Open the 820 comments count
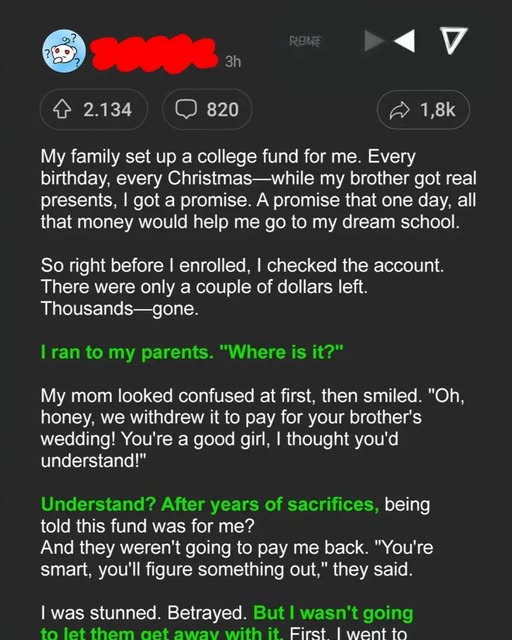This screenshot has height=640, width=512. click(x=223, y=110)
